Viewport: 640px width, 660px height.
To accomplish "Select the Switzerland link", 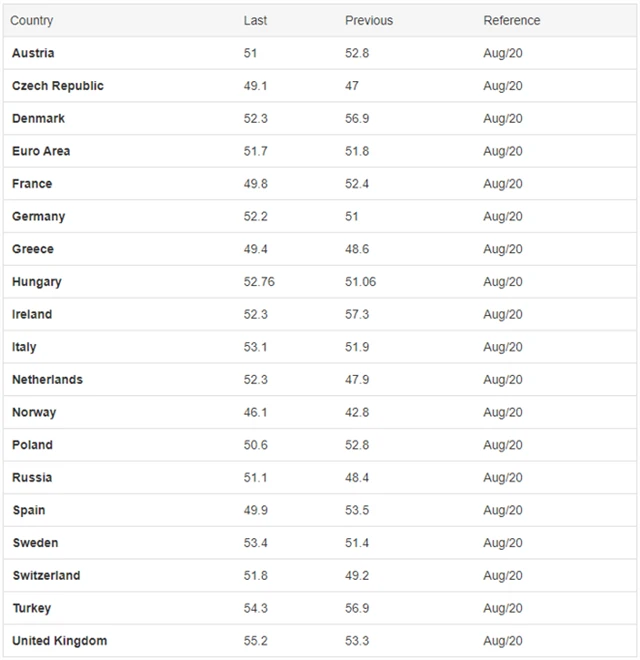I will point(46,575).
